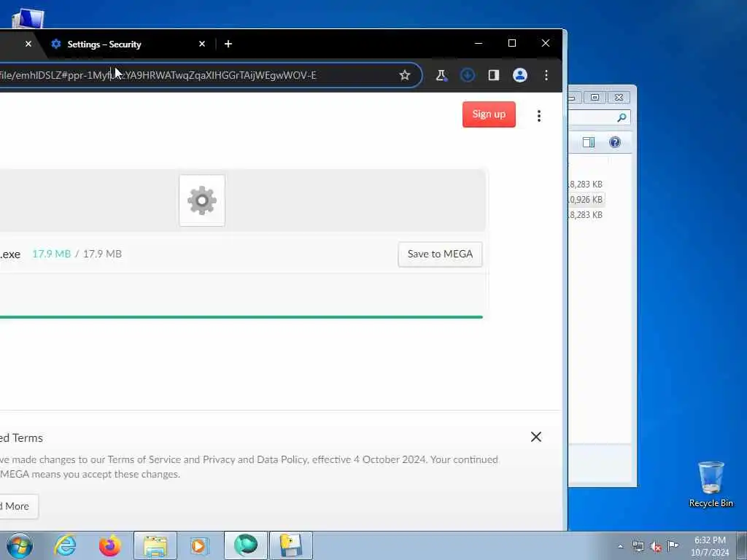Toggle the Chrome side panel icon
Screen dimensions: 747x560
pyautogui.click(x=494, y=75)
